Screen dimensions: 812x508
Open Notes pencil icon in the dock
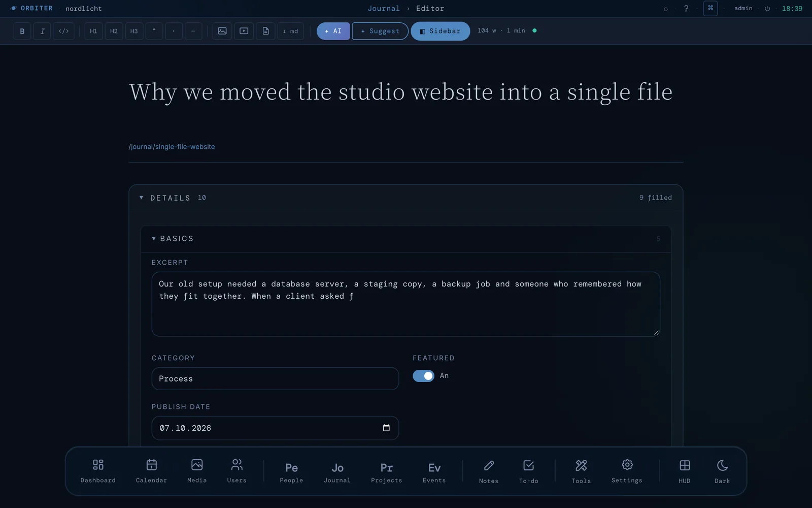pyautogui.click(x=489, y=471)
